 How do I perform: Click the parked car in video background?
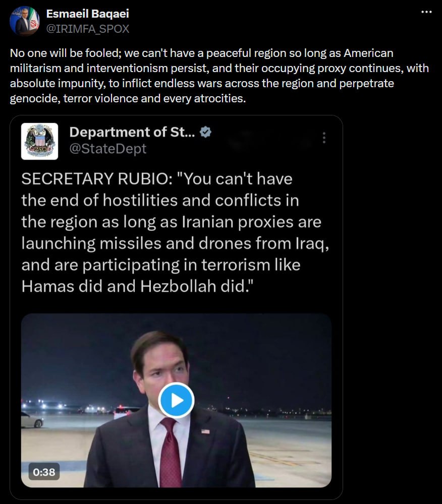[32, 420]
